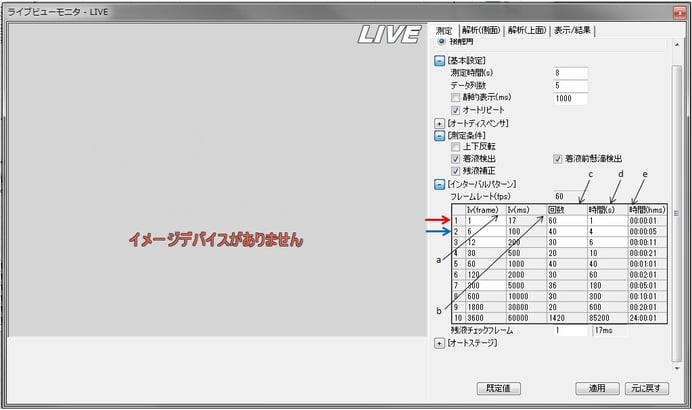This screenshot has height=410, width=692.
Task: Select the Iv(frame) cell in row 1
Action: tap(485, 221)
